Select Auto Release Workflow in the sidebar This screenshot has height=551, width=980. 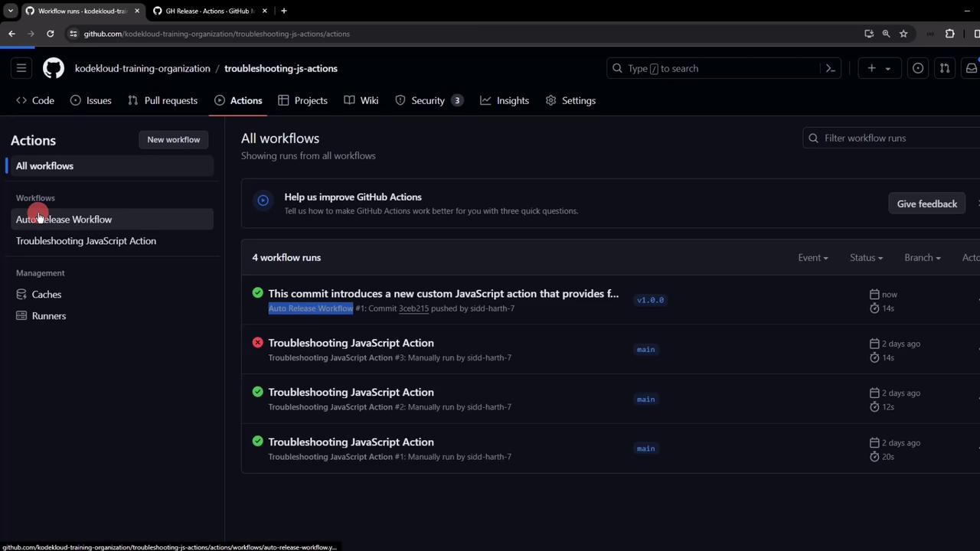(x=112, y=220)
